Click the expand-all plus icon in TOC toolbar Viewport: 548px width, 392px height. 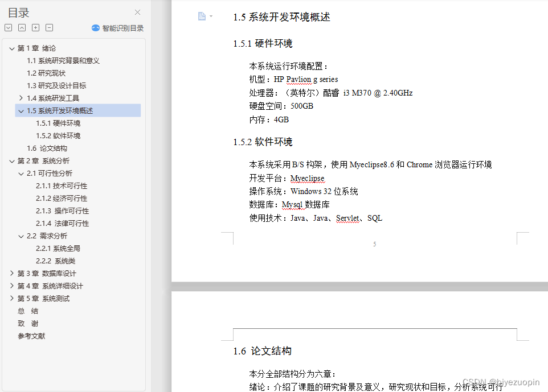pyautogui.click(x=35, y=27)
